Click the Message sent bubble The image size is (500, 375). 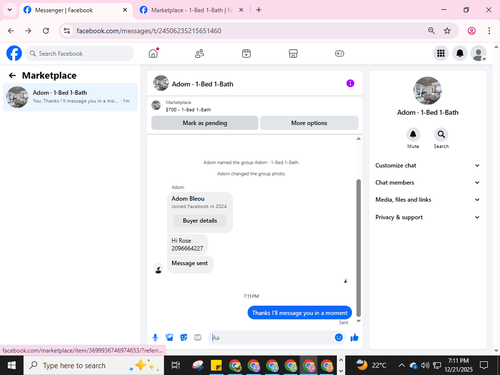tap(190, 264)
